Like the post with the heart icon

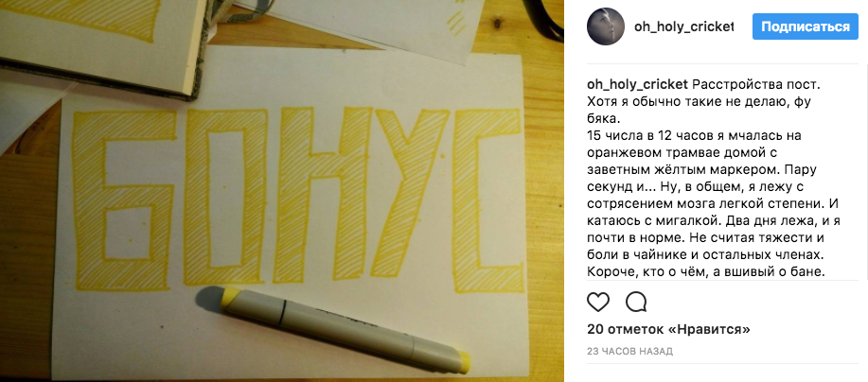598,302
